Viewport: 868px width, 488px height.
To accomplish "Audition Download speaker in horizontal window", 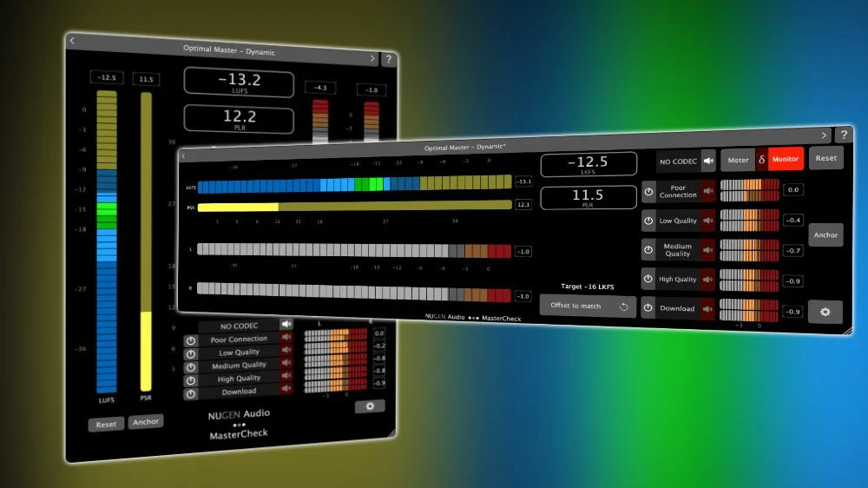I will [708, 308].
